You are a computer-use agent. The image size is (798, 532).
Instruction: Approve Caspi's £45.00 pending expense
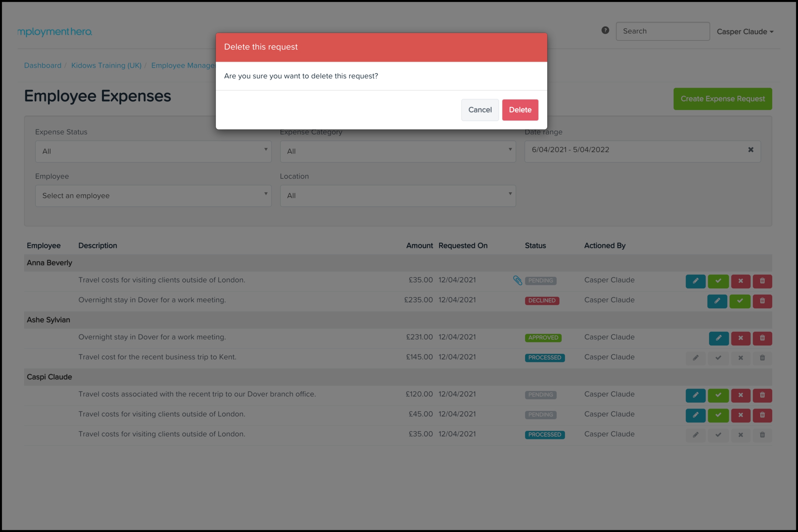[718, 415]
